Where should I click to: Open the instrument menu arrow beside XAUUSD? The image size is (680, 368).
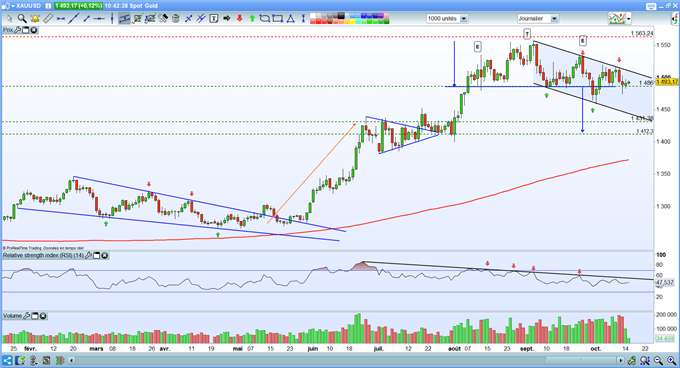pyautogui.click(x=13, y=6)
